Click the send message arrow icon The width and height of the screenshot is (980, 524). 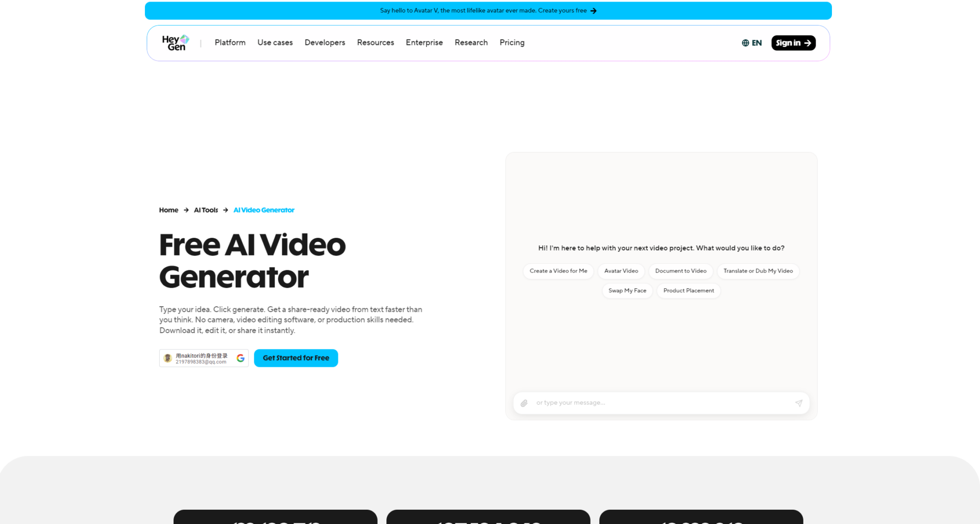coord(799,403)
